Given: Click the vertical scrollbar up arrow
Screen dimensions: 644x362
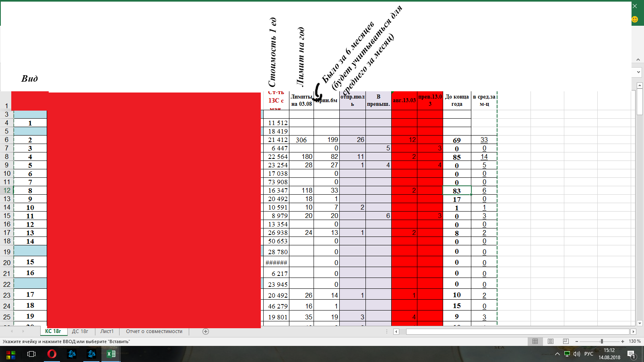Looking at the screenshot, I should [x=640, y=85].
